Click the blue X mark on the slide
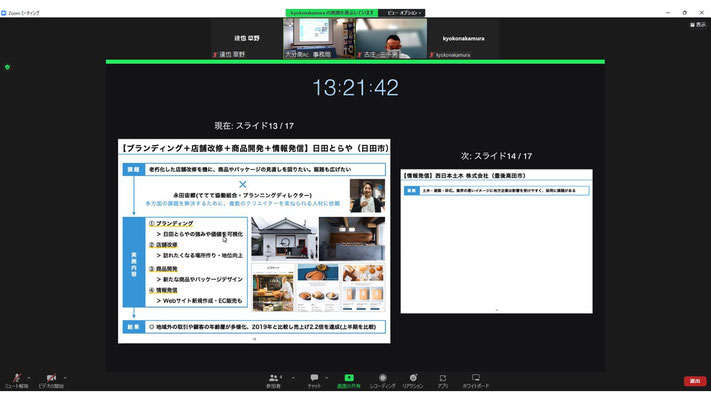This screenshot has width=711, height=400. (243, 184)
